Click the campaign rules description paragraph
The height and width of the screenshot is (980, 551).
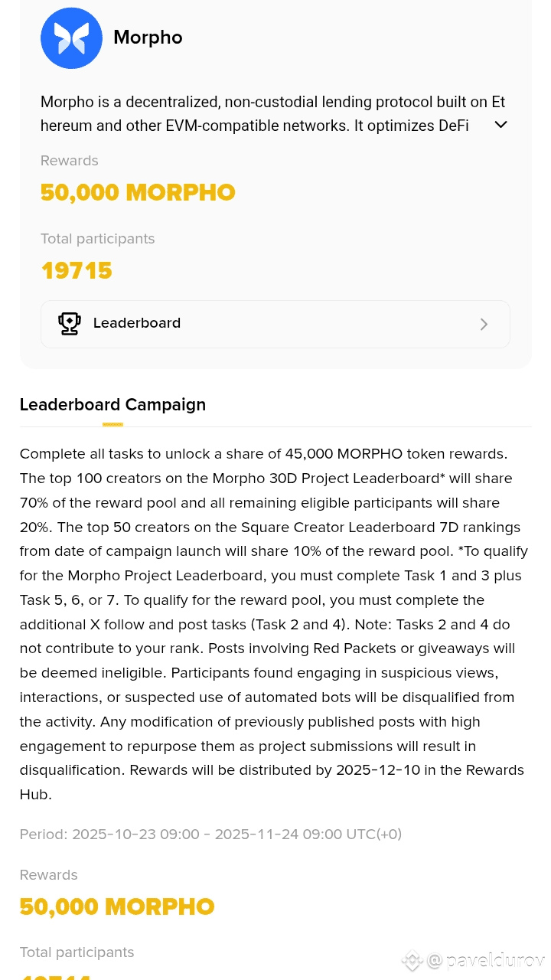pos(274,624)
